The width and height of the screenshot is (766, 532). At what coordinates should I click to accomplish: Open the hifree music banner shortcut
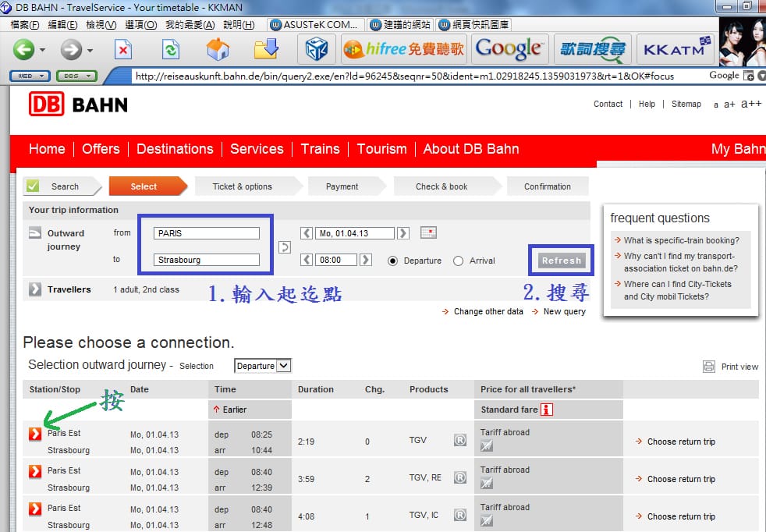[403, 49]
